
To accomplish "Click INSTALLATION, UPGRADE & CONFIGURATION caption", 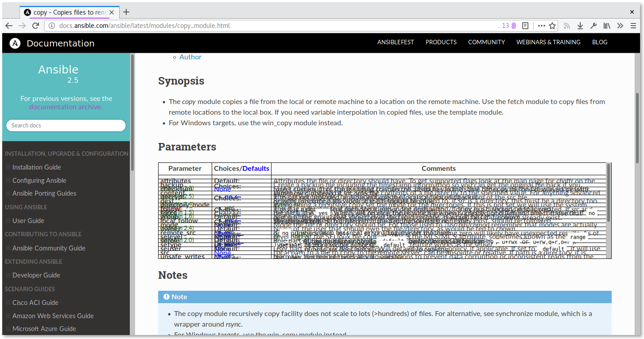I will (66, 154).
